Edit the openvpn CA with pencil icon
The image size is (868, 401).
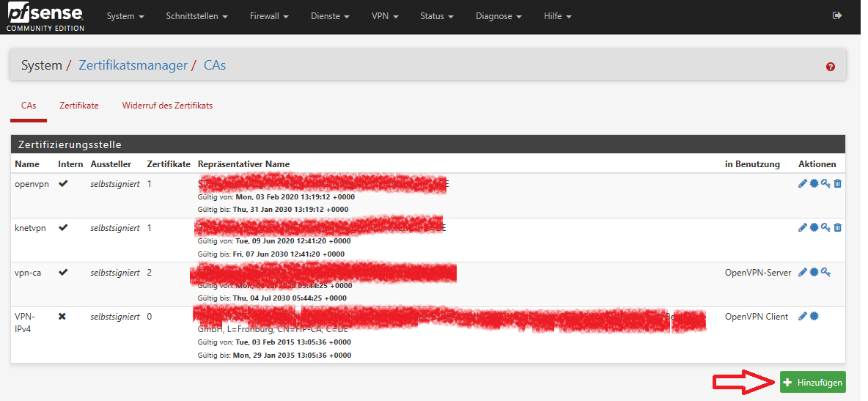(802, 184)
